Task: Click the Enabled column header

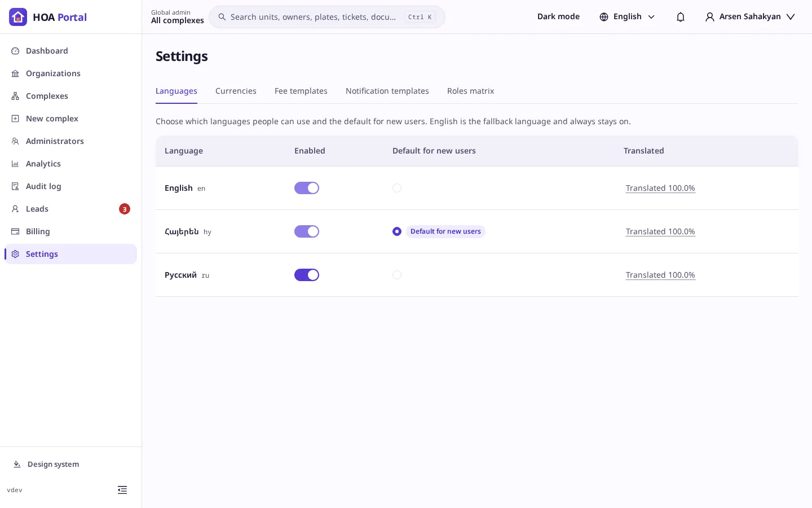Action: click(x=310, y=151)
